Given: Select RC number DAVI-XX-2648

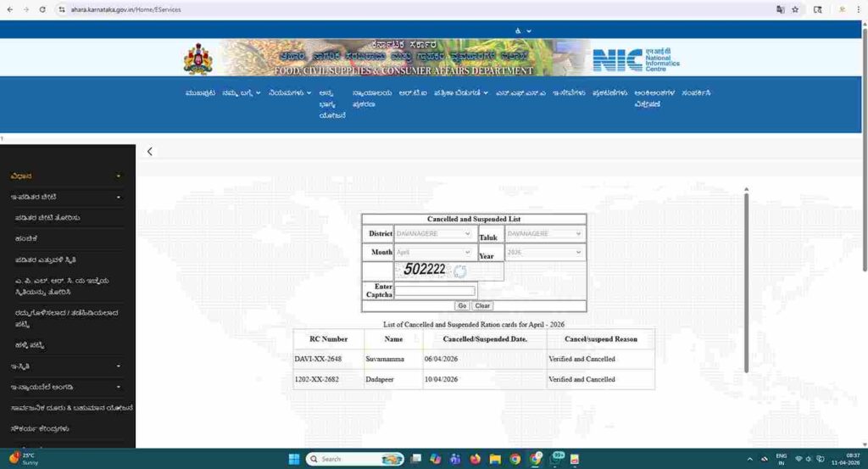Looking at the screenshot, I should coord(318,359).
